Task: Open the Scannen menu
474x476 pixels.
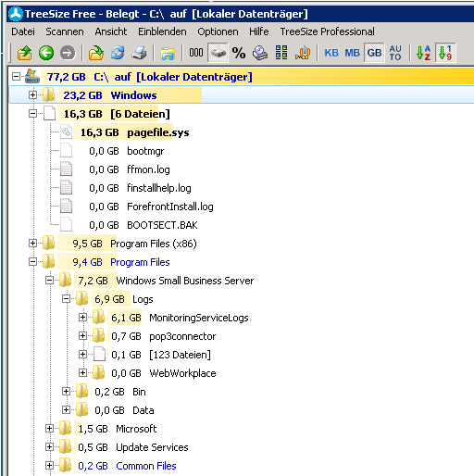Action: pyautogui.click(x=65, y=31)
